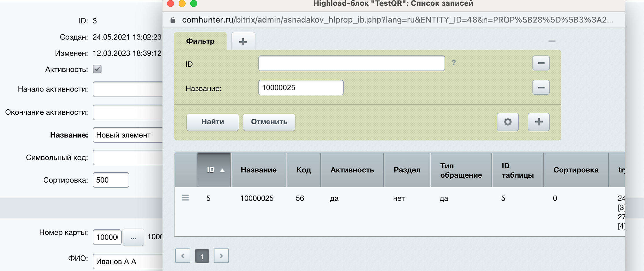Click the Название column header
The image size is (644, 271).
click(259, 170)
